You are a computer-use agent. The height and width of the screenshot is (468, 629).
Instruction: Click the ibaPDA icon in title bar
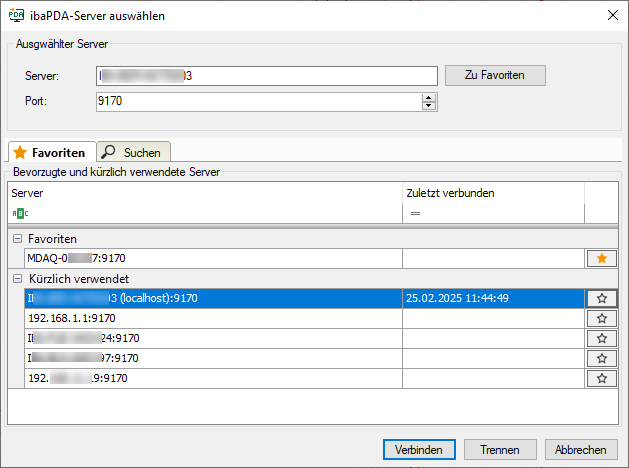tap(16, 15)
